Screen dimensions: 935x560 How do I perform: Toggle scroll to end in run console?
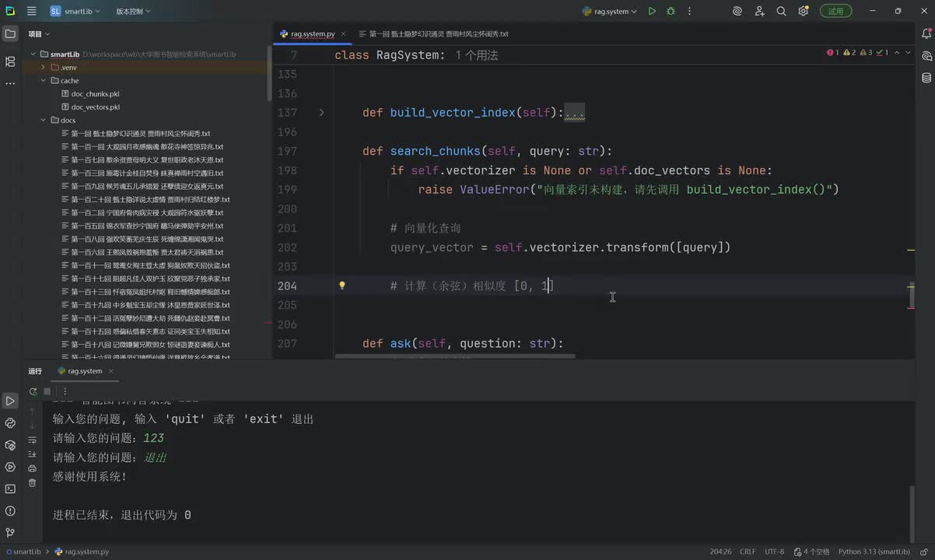[32, 453]
